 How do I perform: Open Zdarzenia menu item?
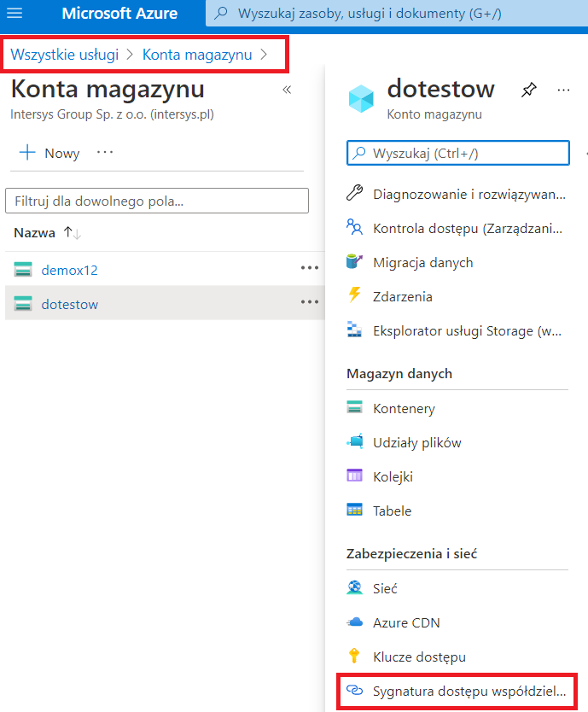pos(403,296)
